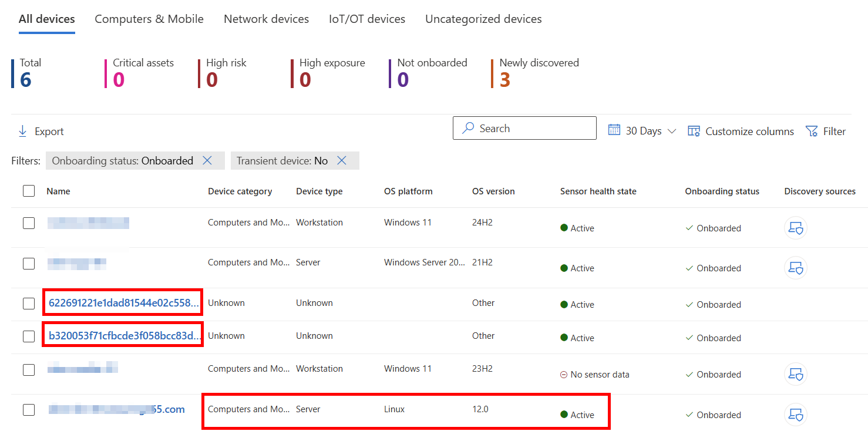Image resolution: width=868 pixels, height=431 pixels.
Task: Open the IoT/OT devices tab
Action: [367, 19]
